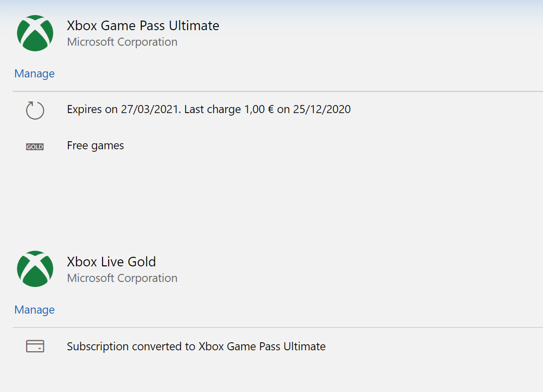The image size is (543, 392).
Task: Select the GOLD badge icon
Action: pyautogui.click(x=35, y=147)
